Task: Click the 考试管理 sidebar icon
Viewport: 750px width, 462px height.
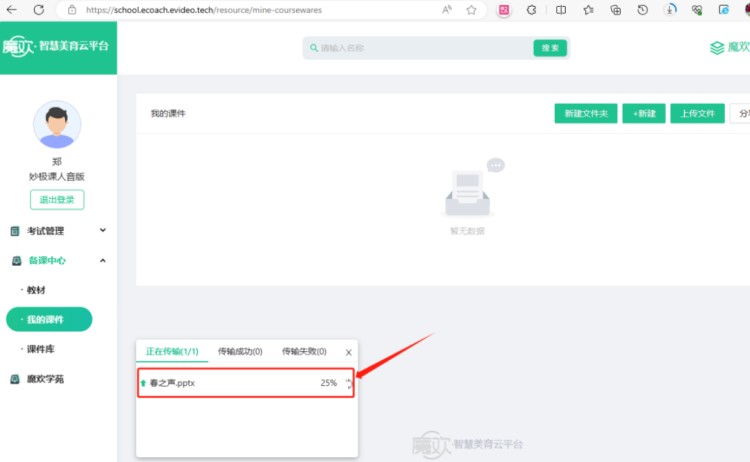Action: tap(15, 231)
